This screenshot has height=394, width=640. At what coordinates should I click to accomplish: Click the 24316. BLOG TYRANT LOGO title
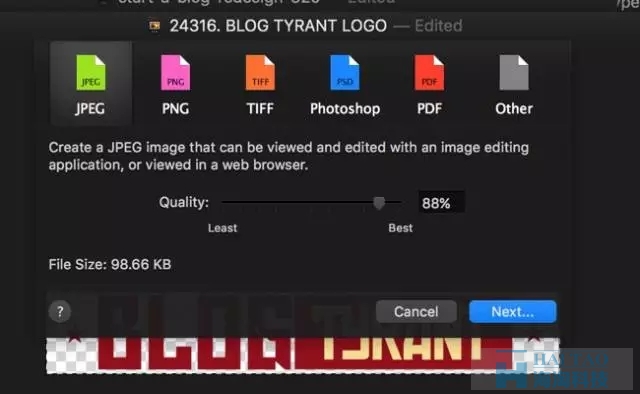coord(278,26)
